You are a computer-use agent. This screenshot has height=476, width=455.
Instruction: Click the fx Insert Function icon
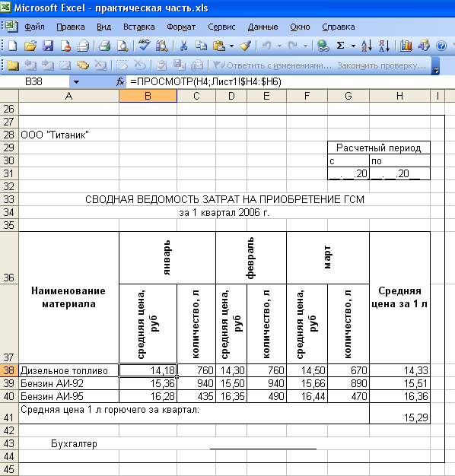point(120,81)
